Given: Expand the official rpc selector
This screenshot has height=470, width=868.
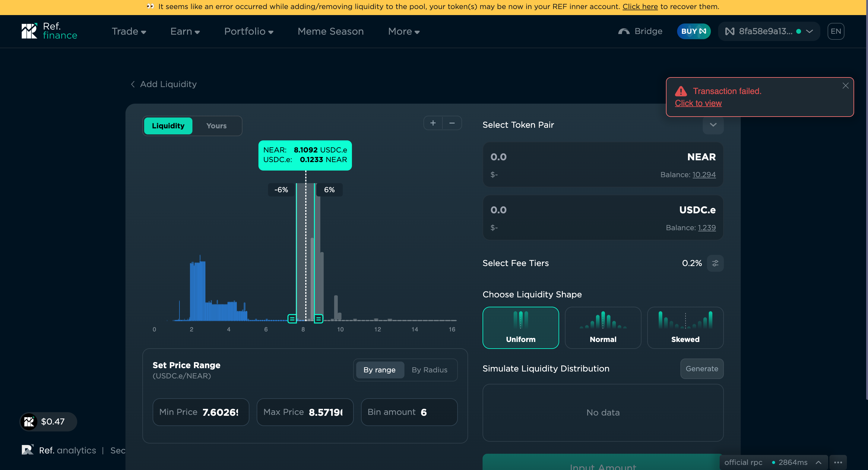Looking at the screenshot, I should pos(773,462).
